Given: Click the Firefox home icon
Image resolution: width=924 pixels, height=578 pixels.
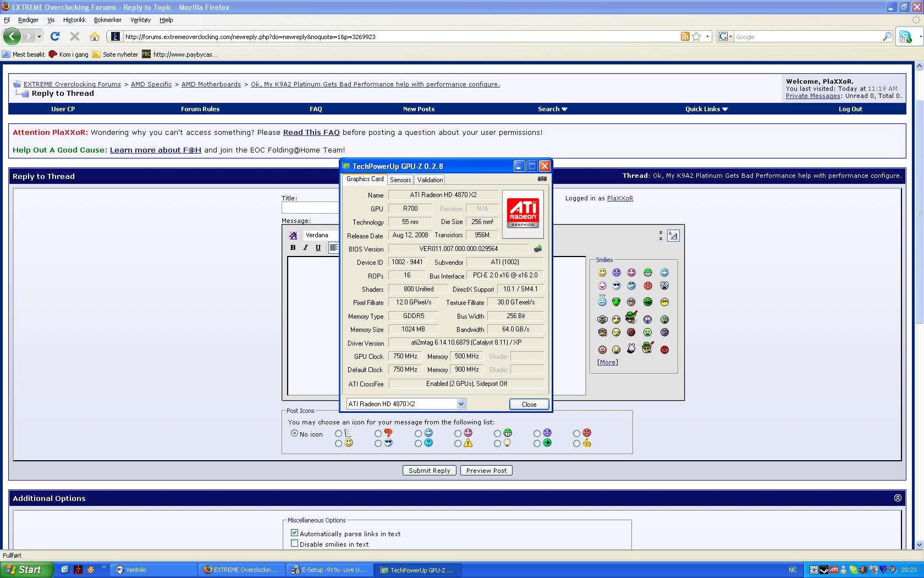Looking at the screenshot, I should tap(95, 36).
